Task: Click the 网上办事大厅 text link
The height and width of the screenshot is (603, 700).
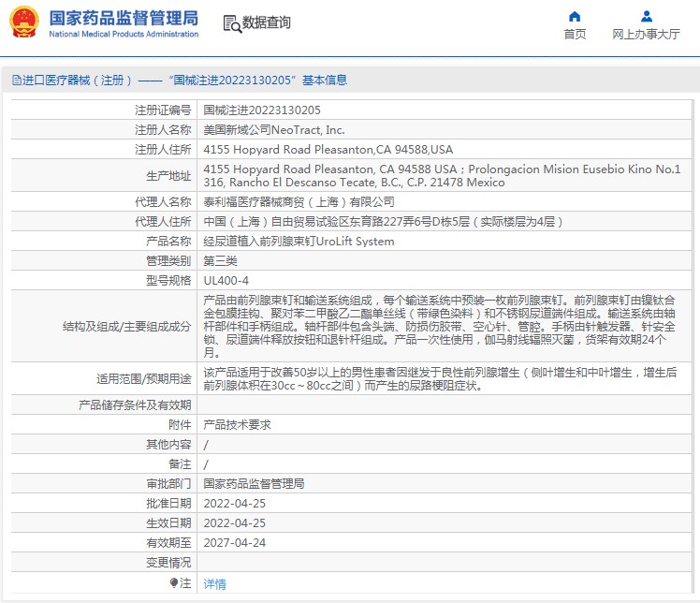Action: pos(646,35)
